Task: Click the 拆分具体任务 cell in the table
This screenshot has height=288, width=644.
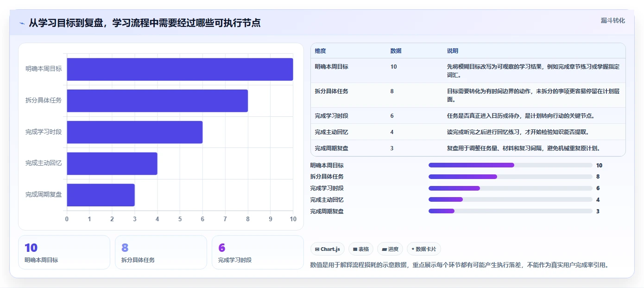Action: 331,91
